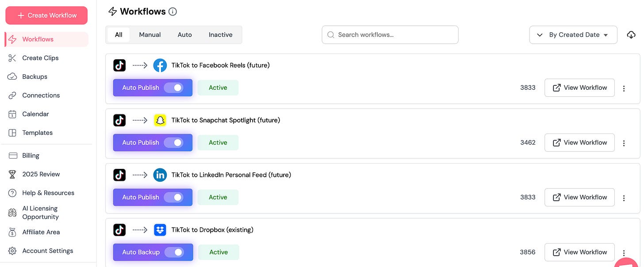Click TikTok icon in LinkedIn workflow row

point(119,175)
